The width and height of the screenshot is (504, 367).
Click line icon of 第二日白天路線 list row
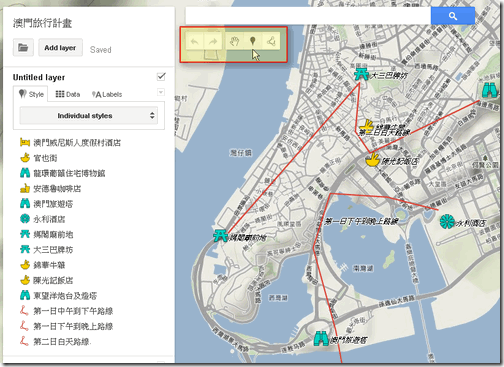pos(24,341)
